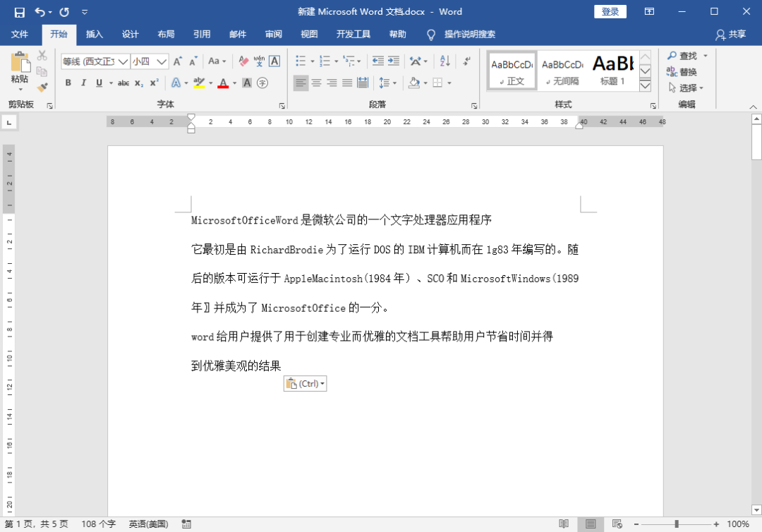The image size is (762, 532).
Task: Show or hide paragraph marks
Action: pos(466,61)
